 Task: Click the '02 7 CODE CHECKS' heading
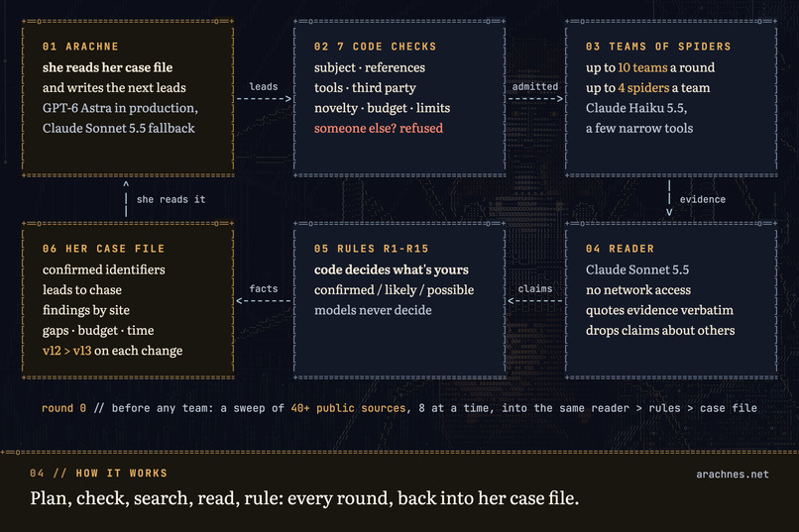coord(375,47)
